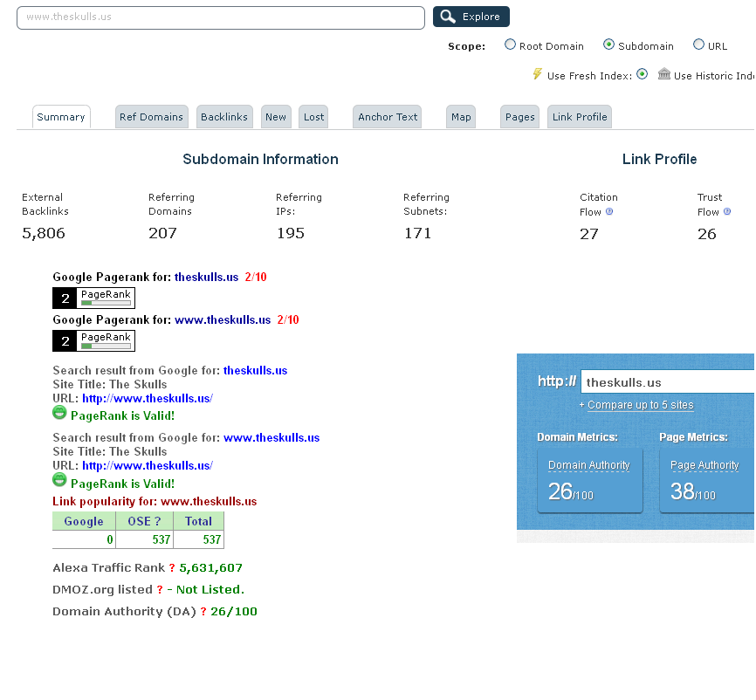This screenshot has height=700, width=756.
Task: Click Alexa Traffic Rank question mark
Action: (172, 568)
